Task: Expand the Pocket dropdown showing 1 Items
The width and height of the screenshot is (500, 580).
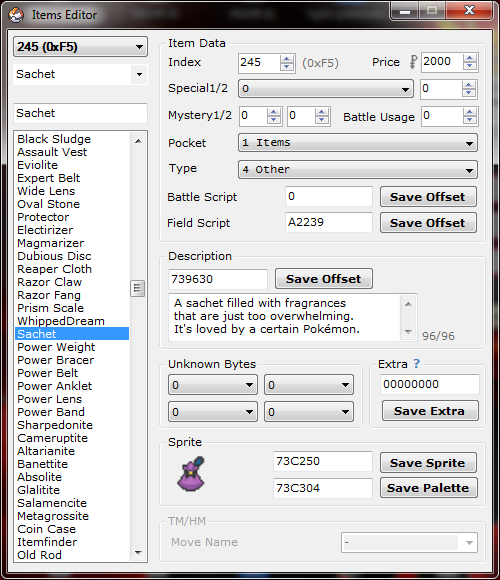Action: (x=358, y=143)
